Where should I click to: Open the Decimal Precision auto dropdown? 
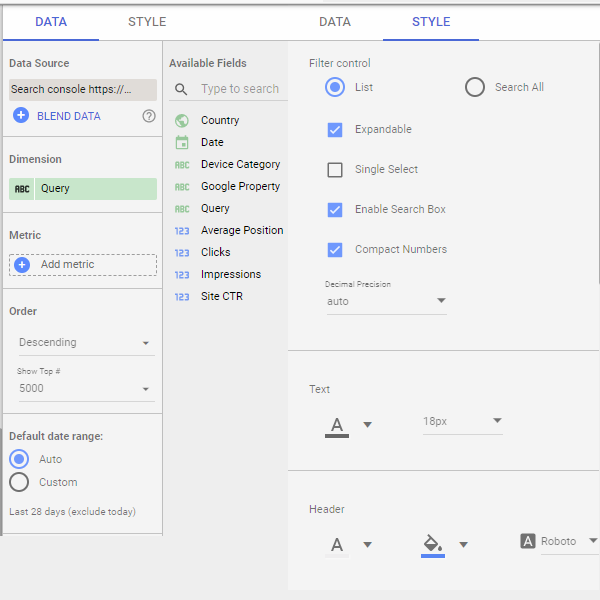pos(386,302)
